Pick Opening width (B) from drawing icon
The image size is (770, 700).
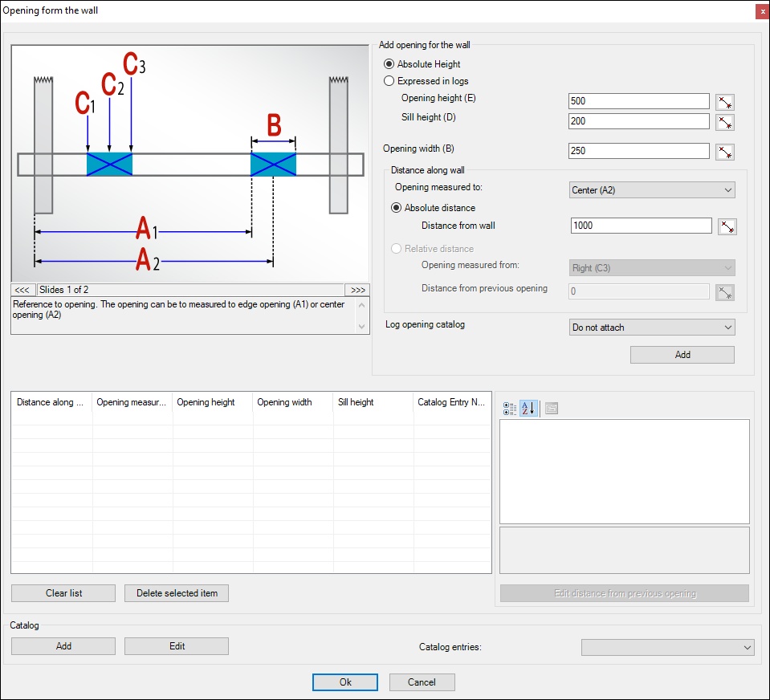pyautogui.click(x=725, y=153)
